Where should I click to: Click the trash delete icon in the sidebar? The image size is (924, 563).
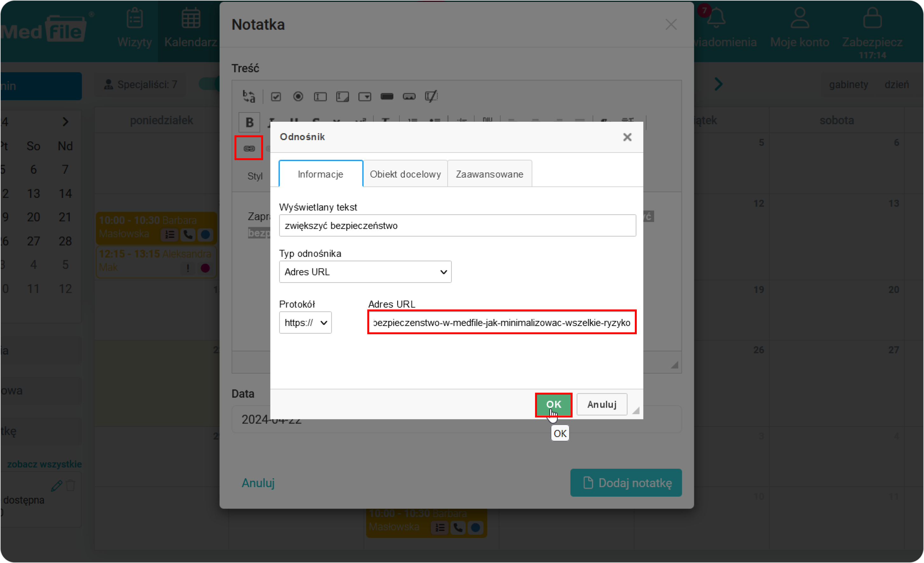tap(71, 485)
